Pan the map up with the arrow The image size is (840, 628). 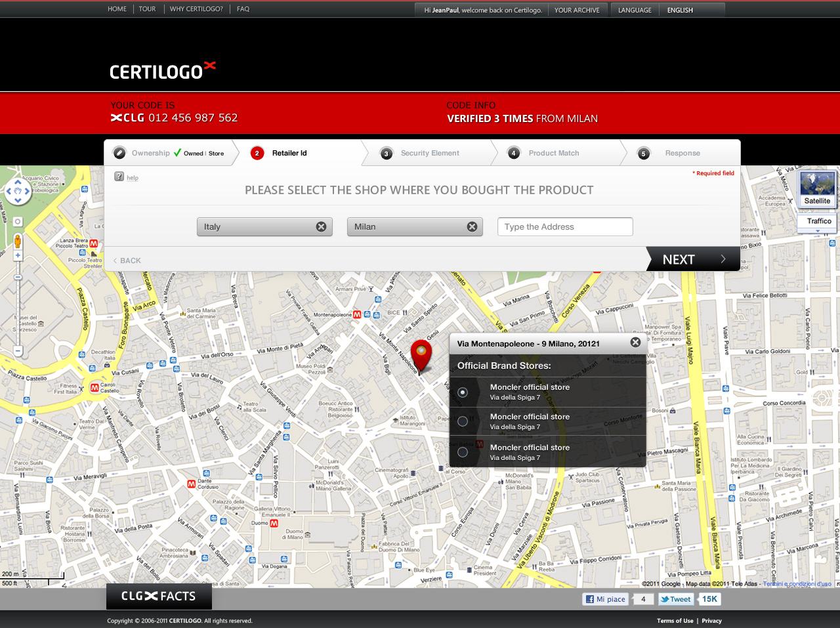[x=18, y=183]
